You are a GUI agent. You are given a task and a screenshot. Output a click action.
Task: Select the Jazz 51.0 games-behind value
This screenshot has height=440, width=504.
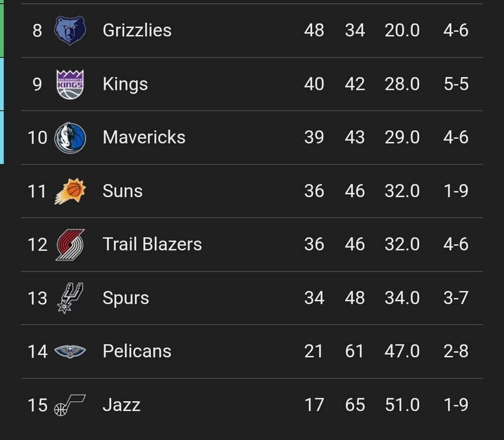(x=402, y=405)
